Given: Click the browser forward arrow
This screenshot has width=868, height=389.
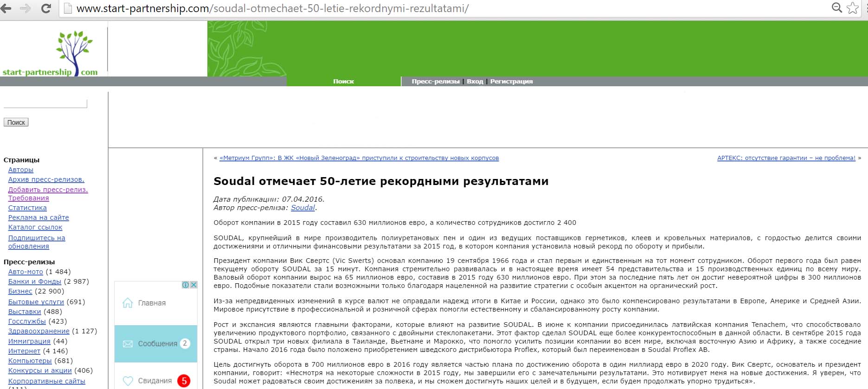Looking at the screenshot, I should point(26,8).
